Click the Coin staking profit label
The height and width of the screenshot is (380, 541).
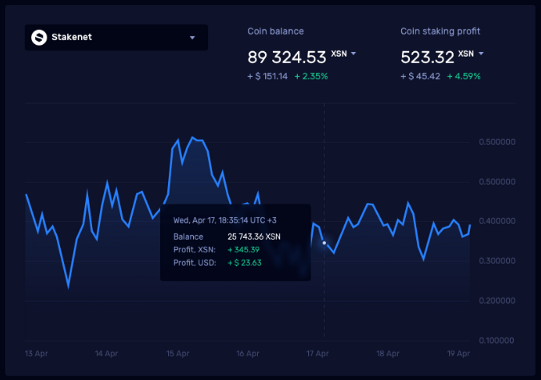(440, 31)
